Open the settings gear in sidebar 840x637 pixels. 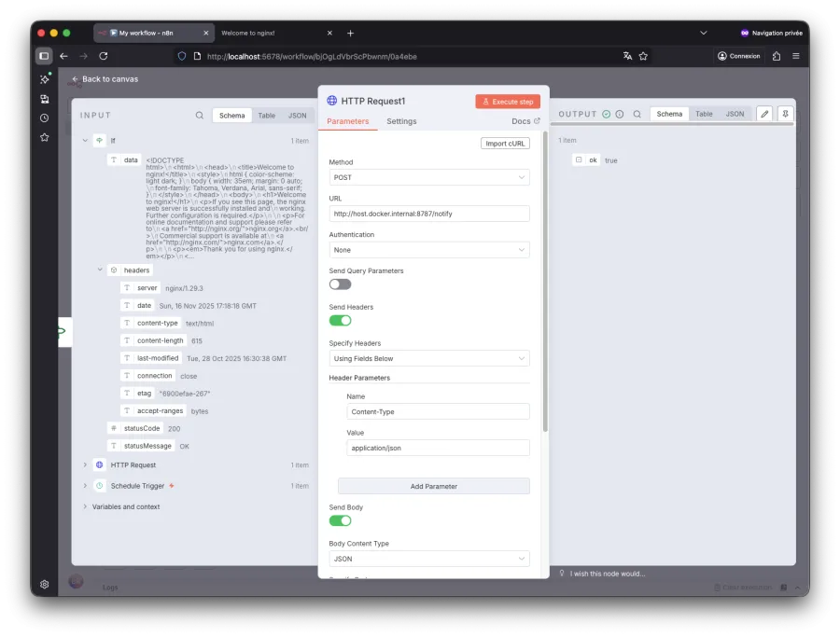44,585
